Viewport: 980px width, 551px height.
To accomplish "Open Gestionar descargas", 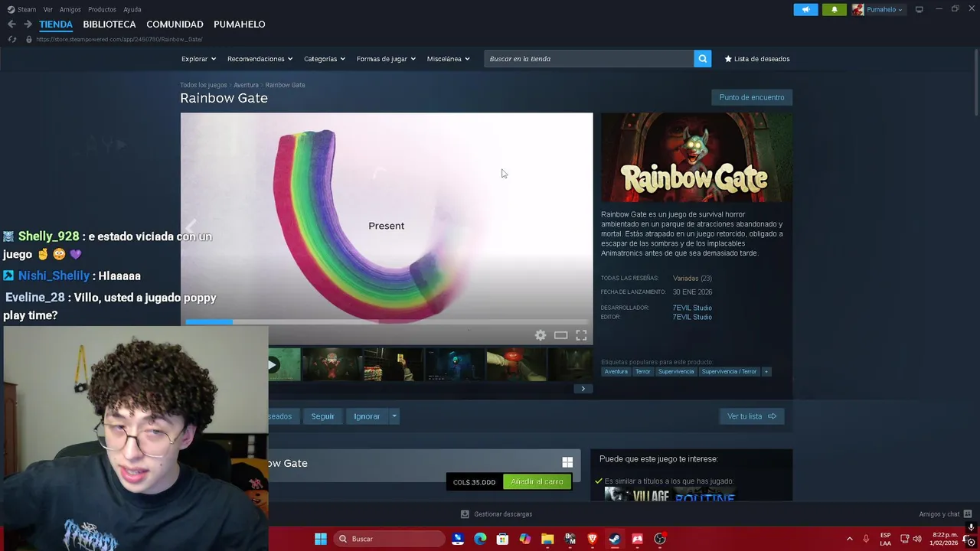I will tap(496, 514).
